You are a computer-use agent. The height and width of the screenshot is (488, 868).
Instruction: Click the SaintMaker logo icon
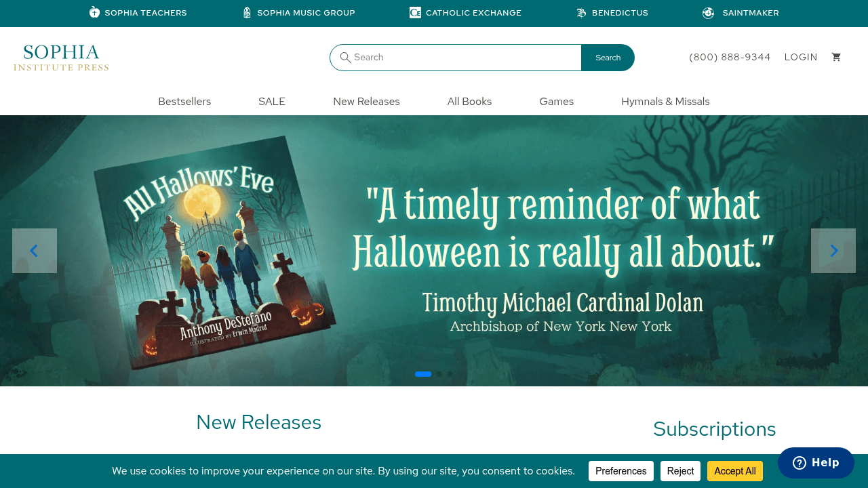[708, 13]
